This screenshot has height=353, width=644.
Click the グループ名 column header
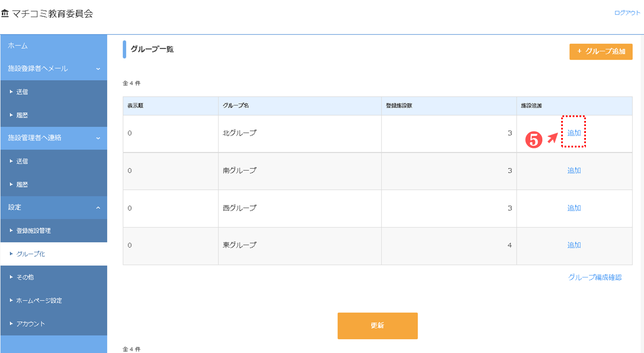click(300, 106)
